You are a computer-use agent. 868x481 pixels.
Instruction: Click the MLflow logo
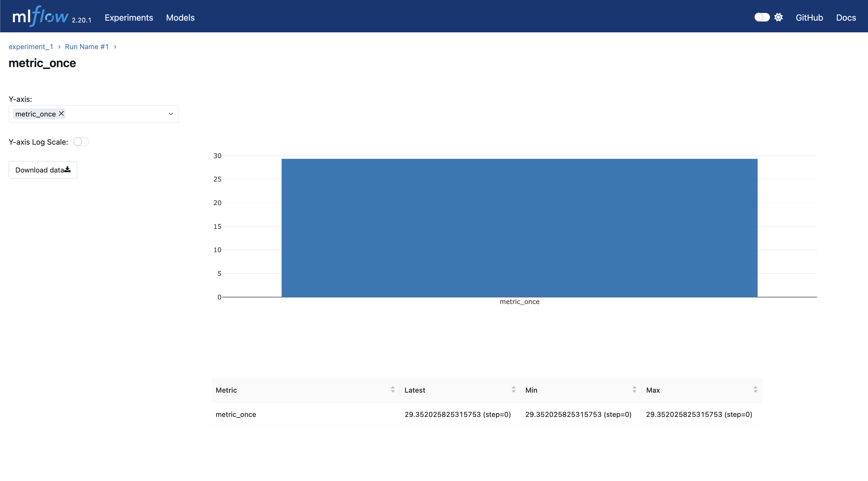(40, 16)
